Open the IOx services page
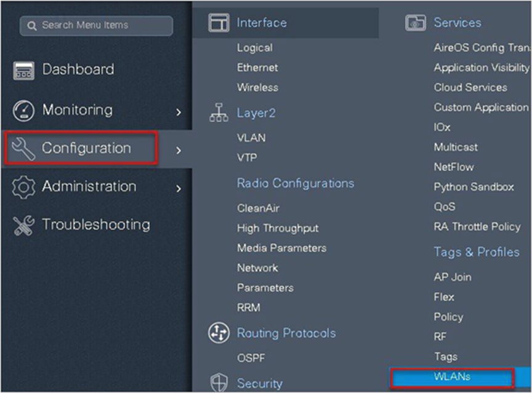532x393 pixels. click(x=442, y=127)
